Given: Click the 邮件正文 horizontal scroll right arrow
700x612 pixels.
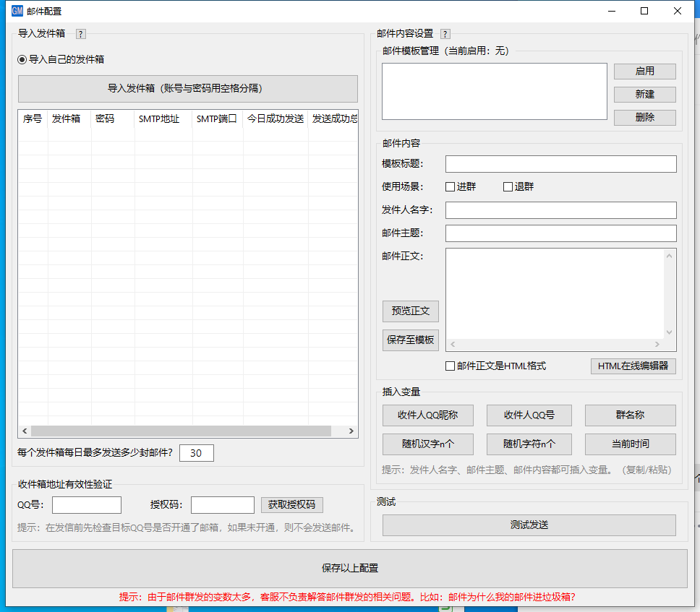Looking at the screenshot, I should pos(657,345).
